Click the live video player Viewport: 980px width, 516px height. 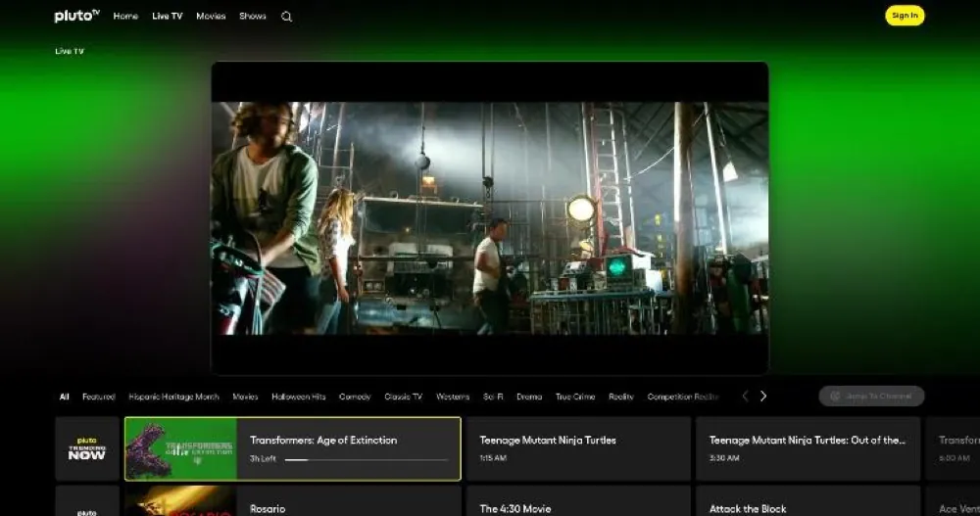pyautogui.click(x=490, y=218)
